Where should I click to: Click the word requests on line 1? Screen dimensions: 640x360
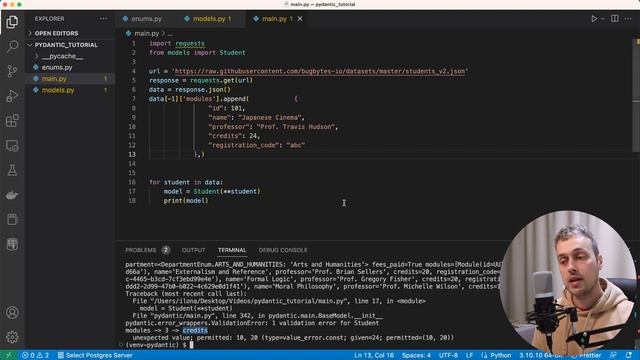[x=190, y=43]
